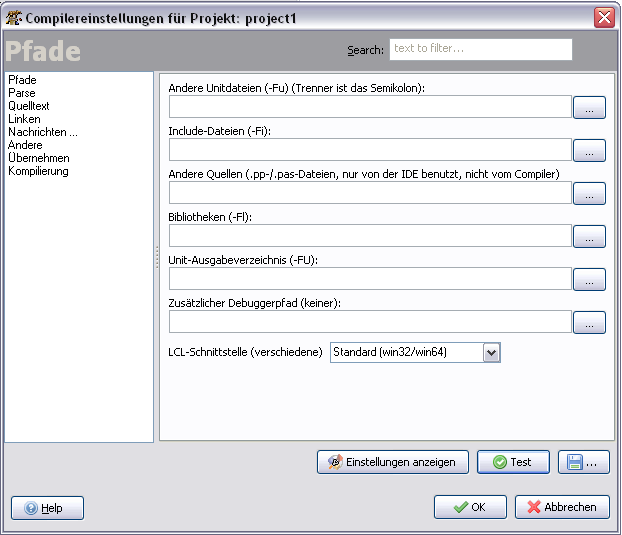Browse for Andere Unitdateien paths
The image size is (622, 535).
pyautogui.click(x=589, y=107)
